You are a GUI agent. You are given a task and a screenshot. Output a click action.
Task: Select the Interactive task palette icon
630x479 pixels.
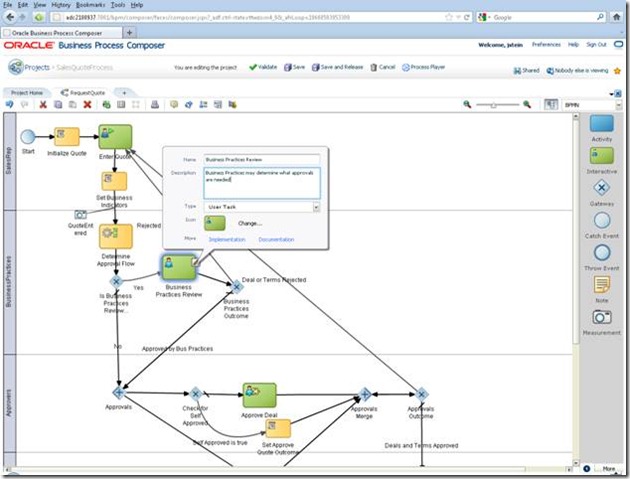pos(601,156)
